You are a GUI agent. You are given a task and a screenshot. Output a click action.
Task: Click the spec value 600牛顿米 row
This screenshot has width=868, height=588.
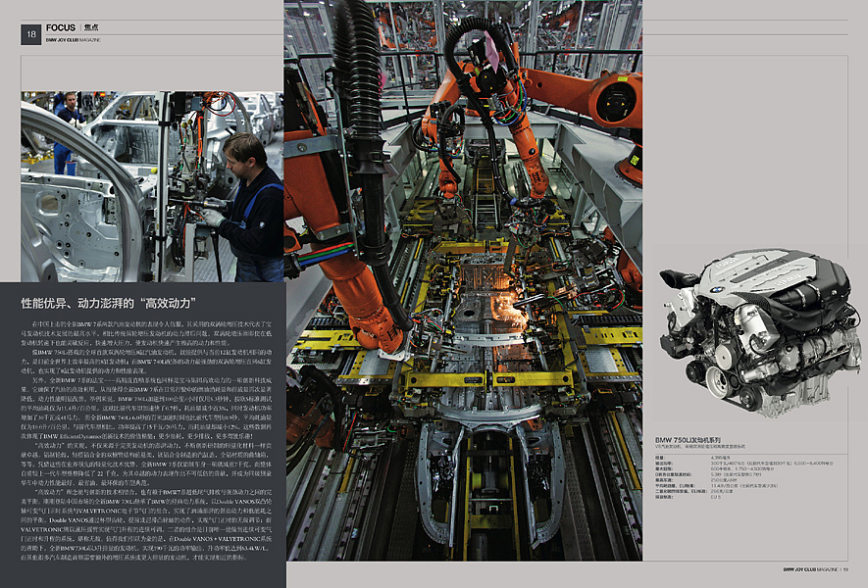[741, 469]
